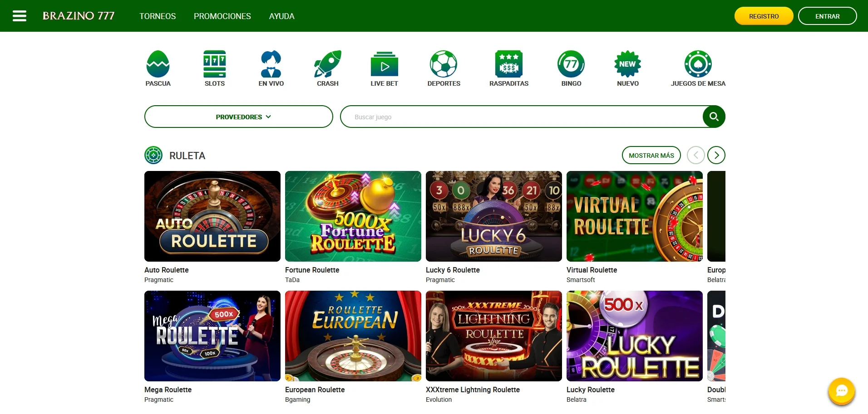Click the REGISTRO button
The width and height of the screenshot is (868, 414).
[763, 15]
